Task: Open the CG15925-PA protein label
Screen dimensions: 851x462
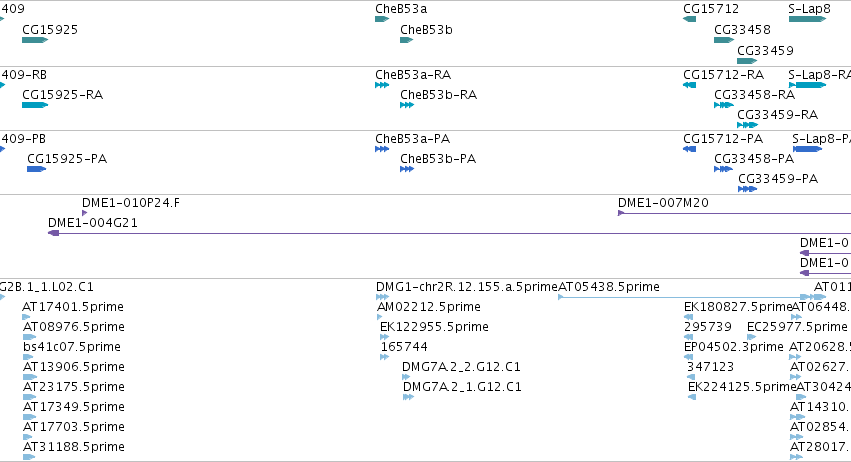Action: tap(67, 159)
